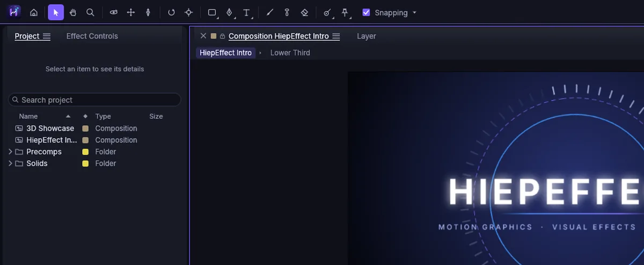Select the Brush tool
Image resolution: width=644 pixels, height=265 pixels.
[x=269, y=12]
